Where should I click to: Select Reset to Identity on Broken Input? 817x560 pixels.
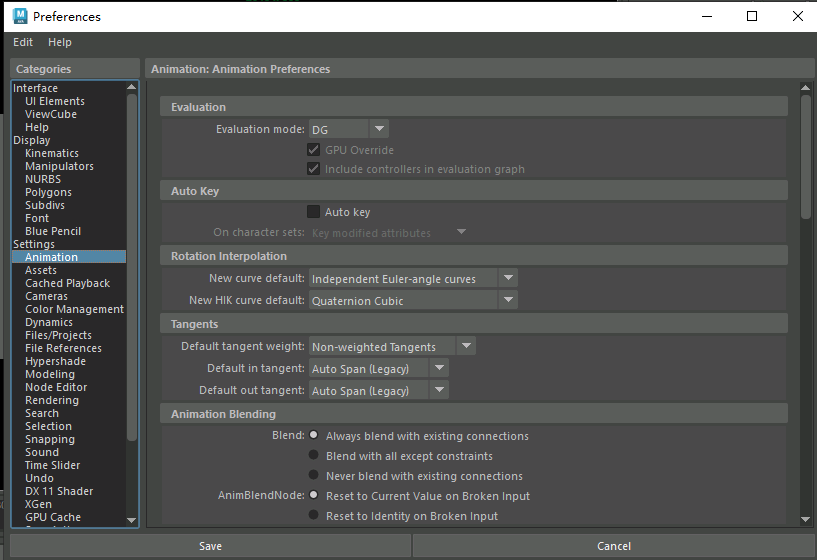314,516
